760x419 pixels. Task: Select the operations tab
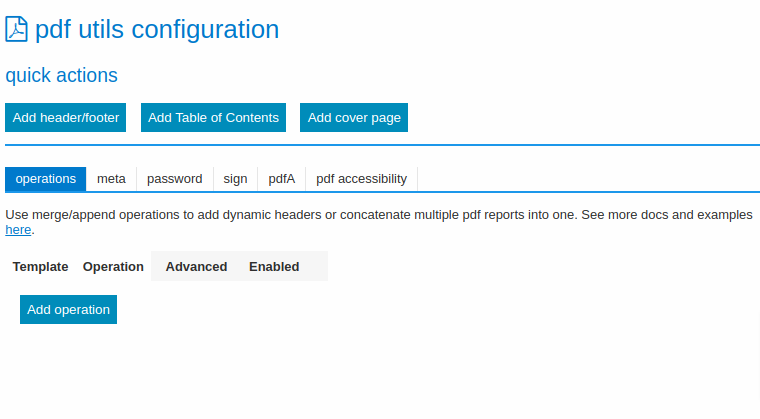click(46, 179)
